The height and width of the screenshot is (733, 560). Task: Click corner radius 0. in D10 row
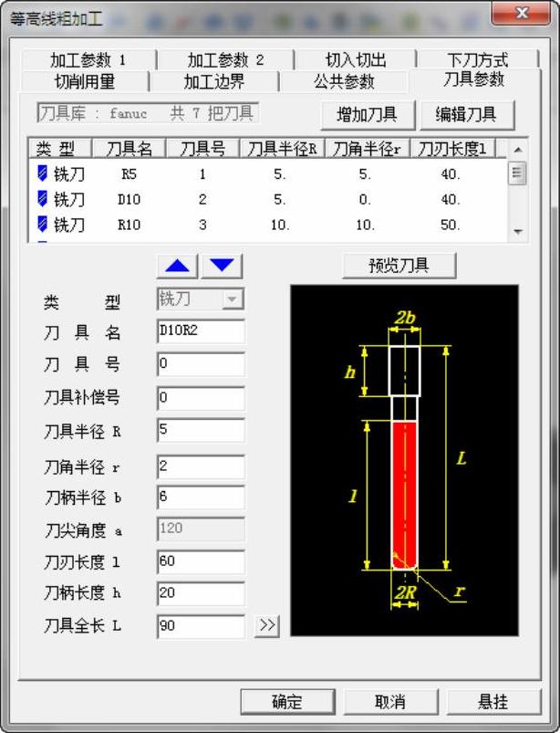(365, 200)
